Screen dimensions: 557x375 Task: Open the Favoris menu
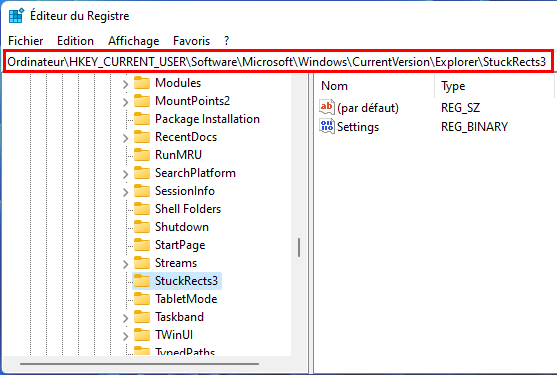coord(191,41)
